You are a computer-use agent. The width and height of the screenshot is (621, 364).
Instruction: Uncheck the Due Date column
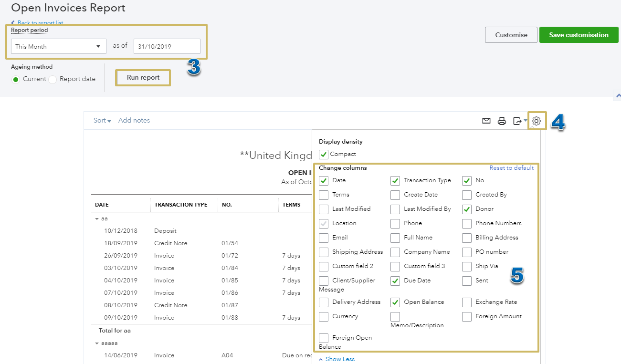[x=395, y=281]
